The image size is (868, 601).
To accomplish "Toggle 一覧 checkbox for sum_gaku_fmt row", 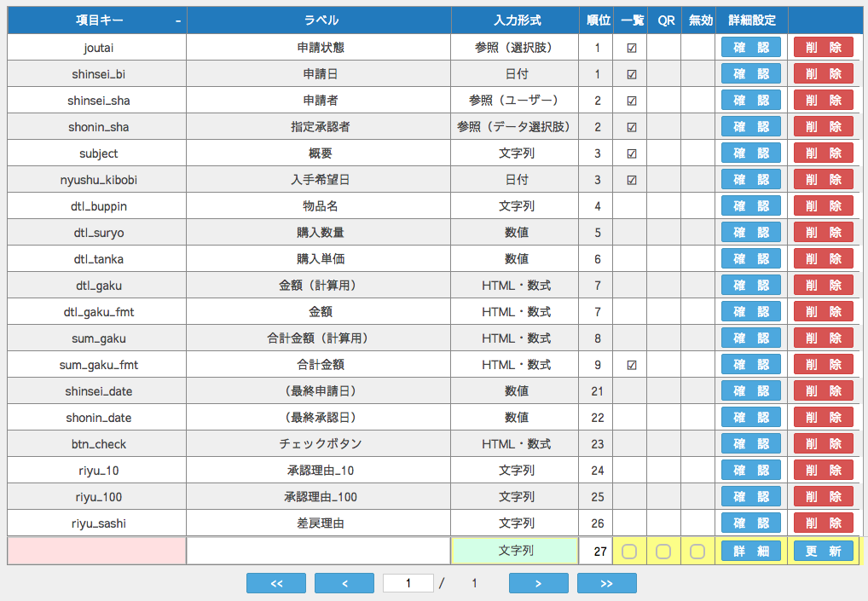I will (x=632, y=365).
